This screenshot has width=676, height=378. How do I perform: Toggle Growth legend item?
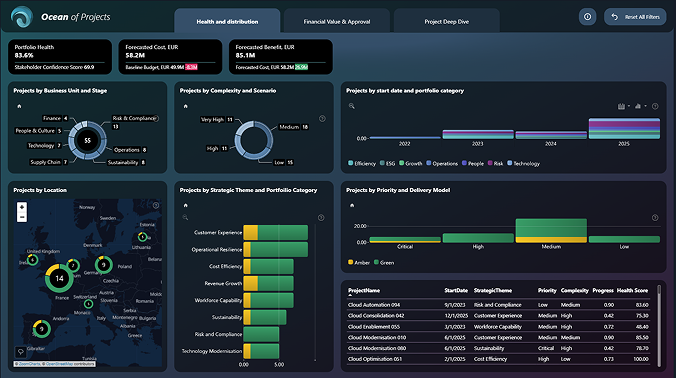pyautogui.click(x=410, y=163)
